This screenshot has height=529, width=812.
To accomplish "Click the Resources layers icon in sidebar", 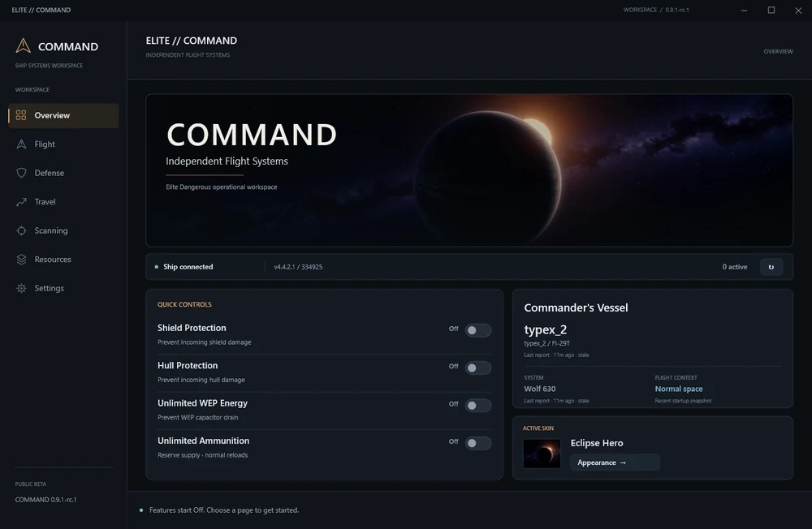I will tap(21, 260).
